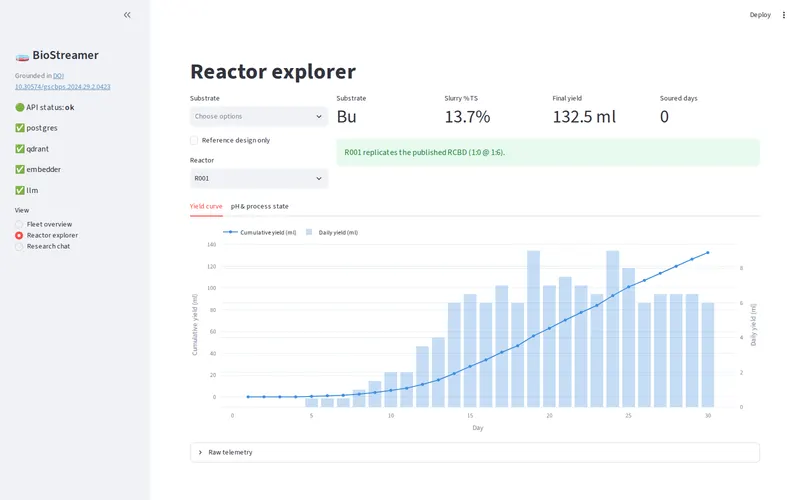
Task: Switch to pH & process state tab
Action: click(x=260, y=206)
